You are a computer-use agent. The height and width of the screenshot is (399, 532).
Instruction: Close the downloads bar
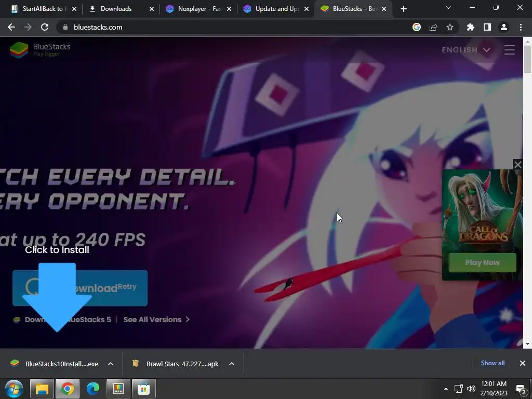(x=523, y=363)
